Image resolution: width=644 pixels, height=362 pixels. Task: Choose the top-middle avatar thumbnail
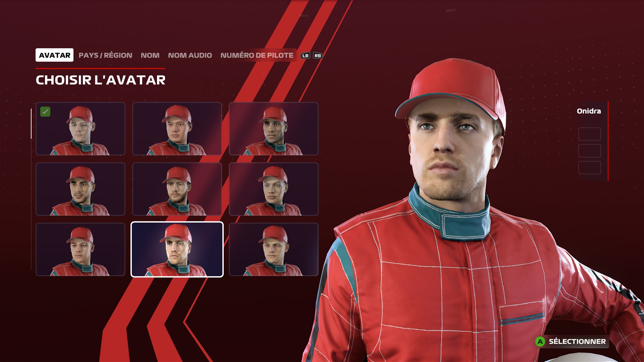pos(177,129)
